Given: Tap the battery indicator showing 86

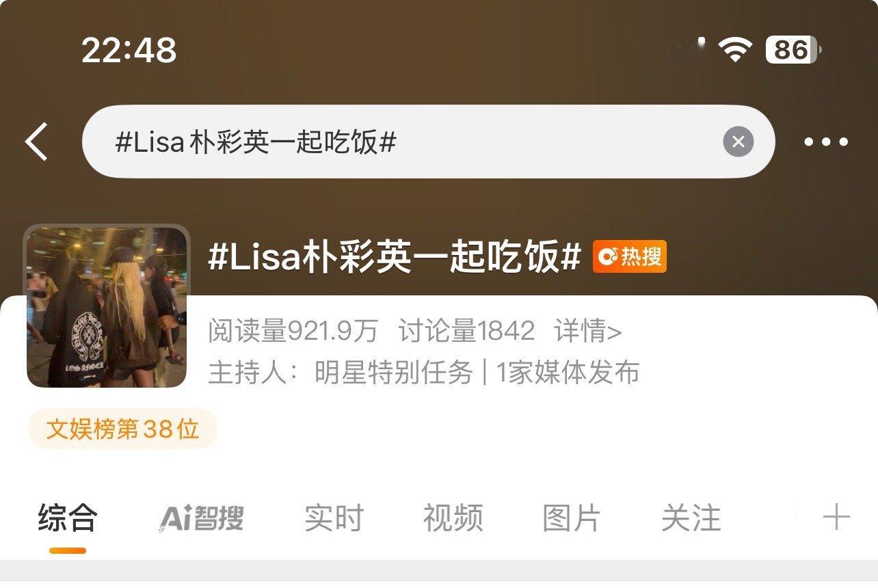Looking at the screenshot, I should pos(793,50).
